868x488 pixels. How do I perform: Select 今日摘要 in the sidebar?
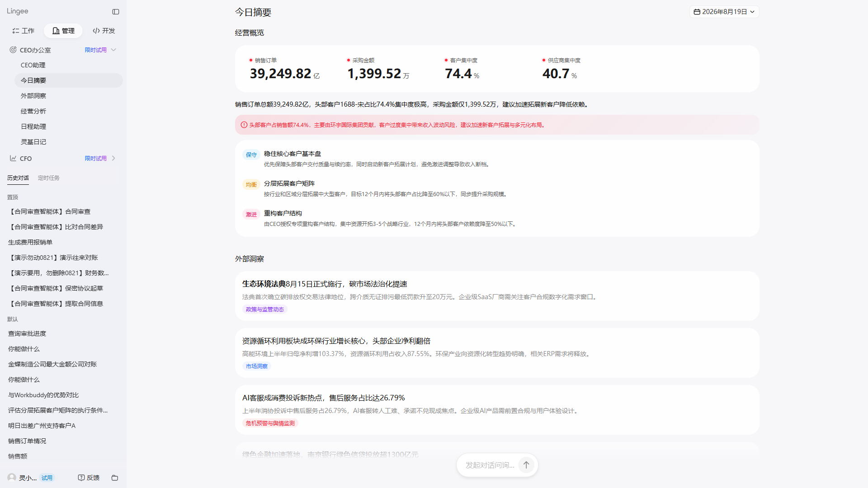point(69,80)
